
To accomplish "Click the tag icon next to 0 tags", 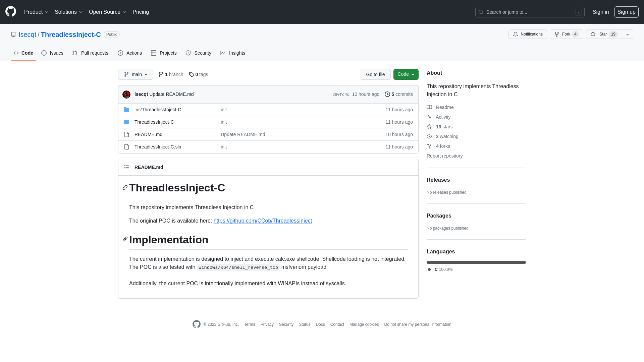I will coord(192,74).
